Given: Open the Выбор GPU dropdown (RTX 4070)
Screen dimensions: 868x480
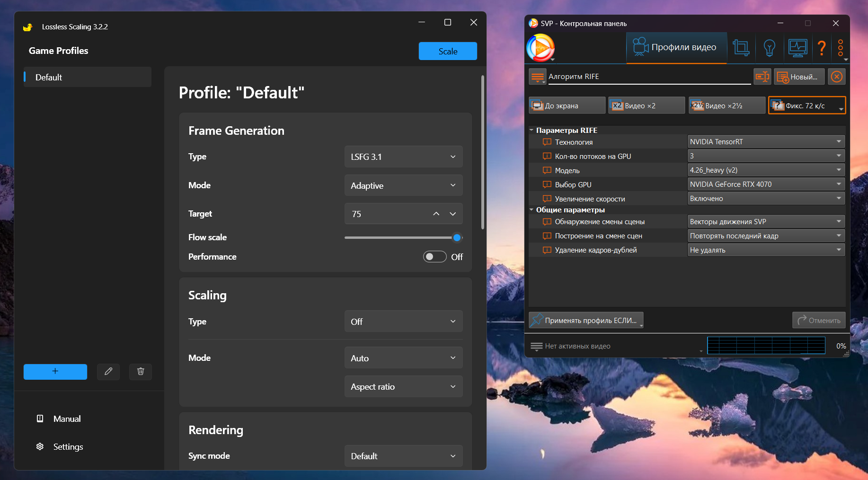Looking at the screenshot, I should click(766, 184).
